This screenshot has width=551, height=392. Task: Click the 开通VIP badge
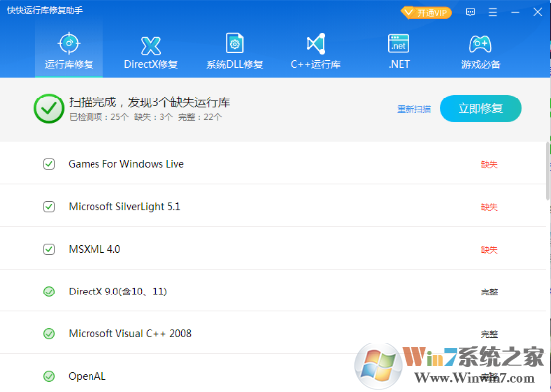coord(426,13)
